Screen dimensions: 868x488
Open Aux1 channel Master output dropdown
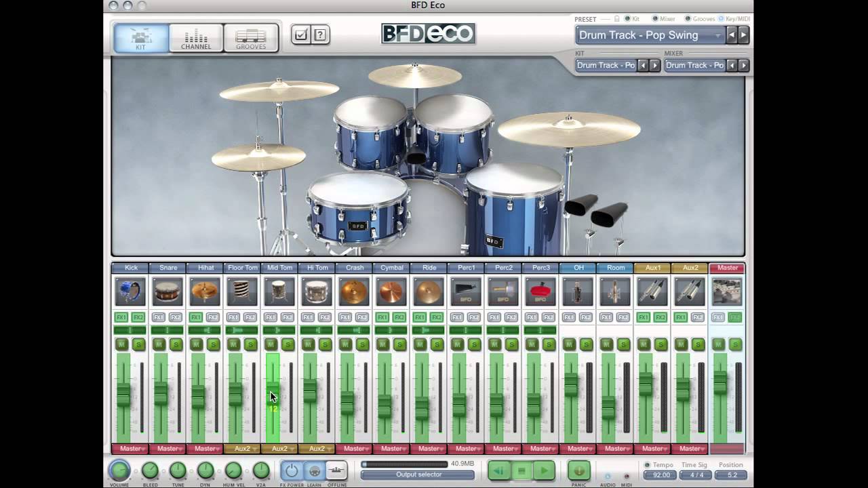tap(652, 449)
